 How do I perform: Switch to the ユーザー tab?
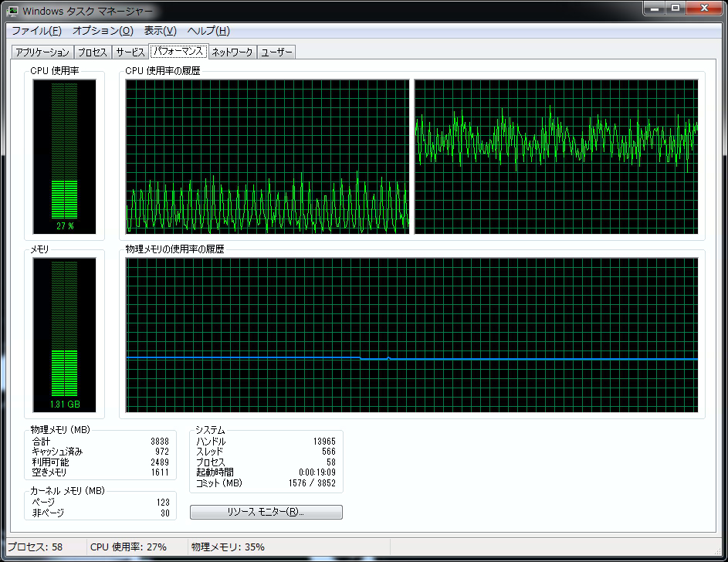(276, 52)
